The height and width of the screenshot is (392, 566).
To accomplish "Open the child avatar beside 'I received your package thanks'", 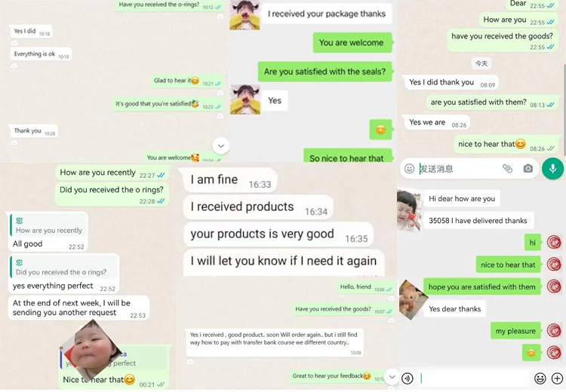I will coord(245,15).
